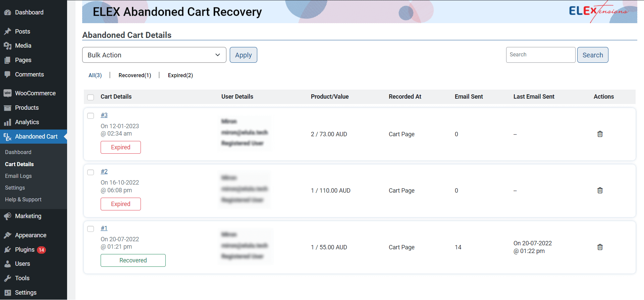Toggle the select-all checkbox in table header
Viewport: 644px width, 300px height.
tap(91, 97)
